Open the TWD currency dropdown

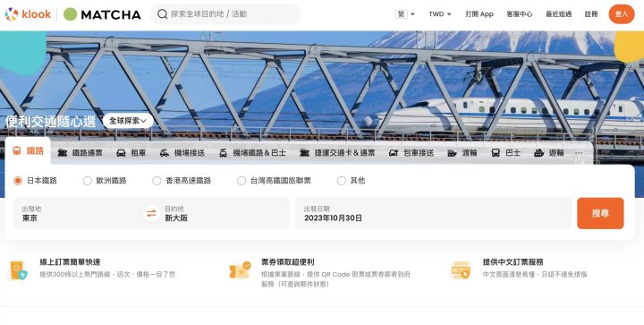[x=440, y=14]
